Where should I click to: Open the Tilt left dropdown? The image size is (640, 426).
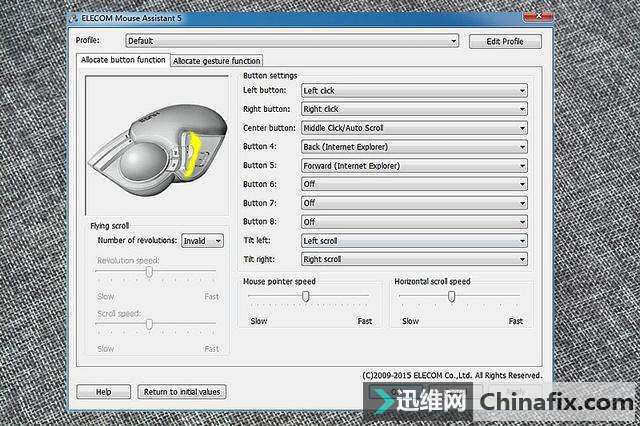414,241
